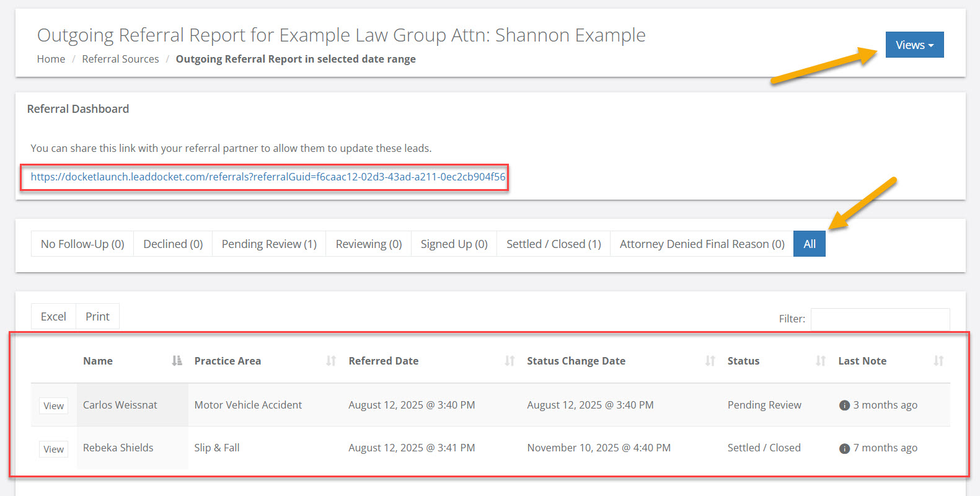
Task: Open the Views dropdown button
Action: (914, 45)
